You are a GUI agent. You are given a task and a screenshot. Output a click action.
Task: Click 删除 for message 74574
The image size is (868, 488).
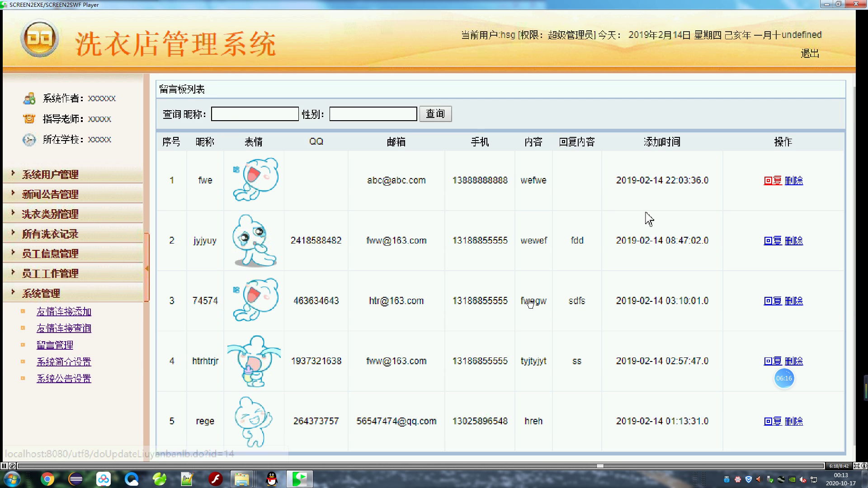click(x=794, y=301)
